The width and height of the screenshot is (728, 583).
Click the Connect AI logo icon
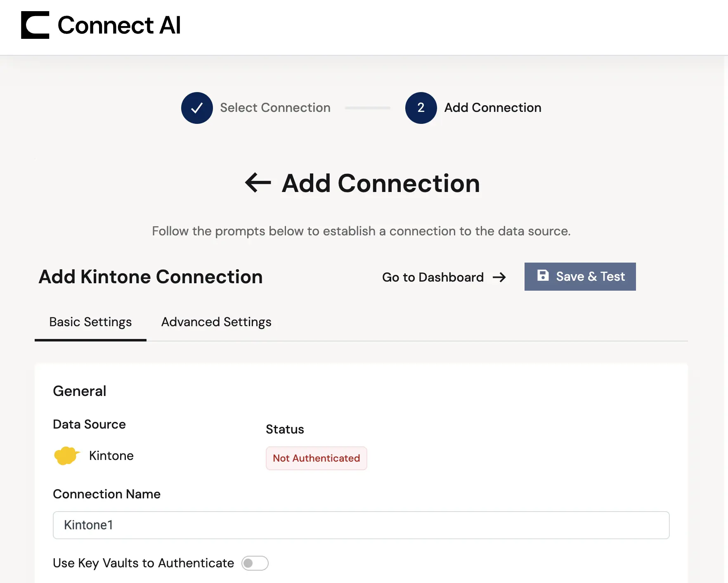(35, 25)
